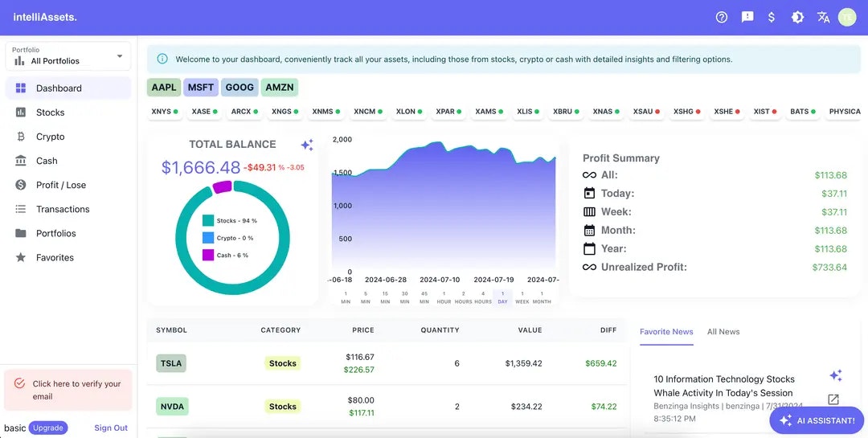Open Profit / Lose in sidebar
This screenshot has width=868, height=438.
click(68, 185)
